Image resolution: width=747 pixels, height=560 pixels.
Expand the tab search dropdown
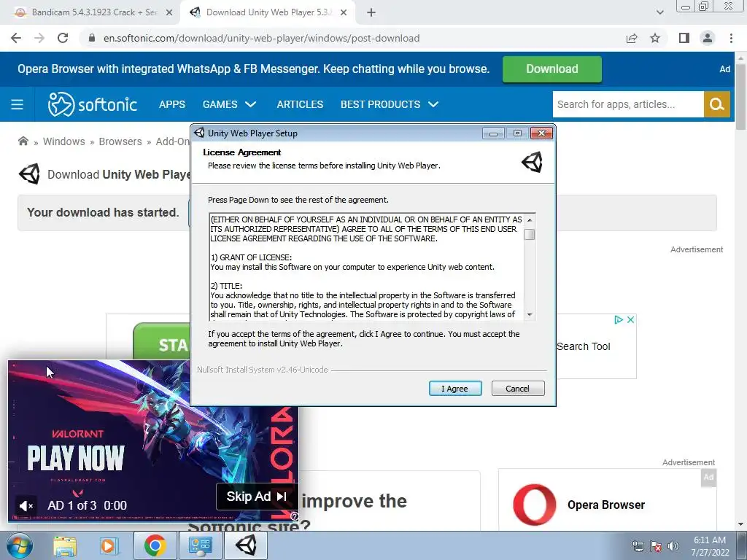click(x=659, y=13)
